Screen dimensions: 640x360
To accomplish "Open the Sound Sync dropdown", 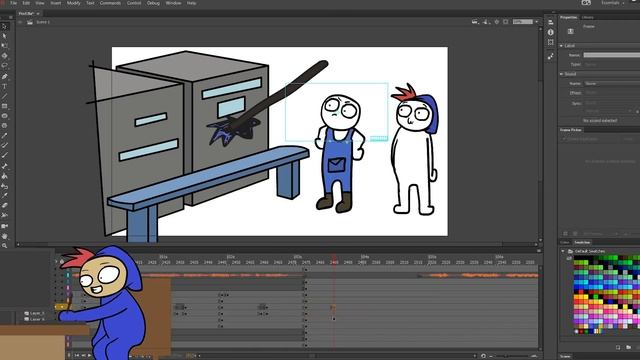I will 611,103.
